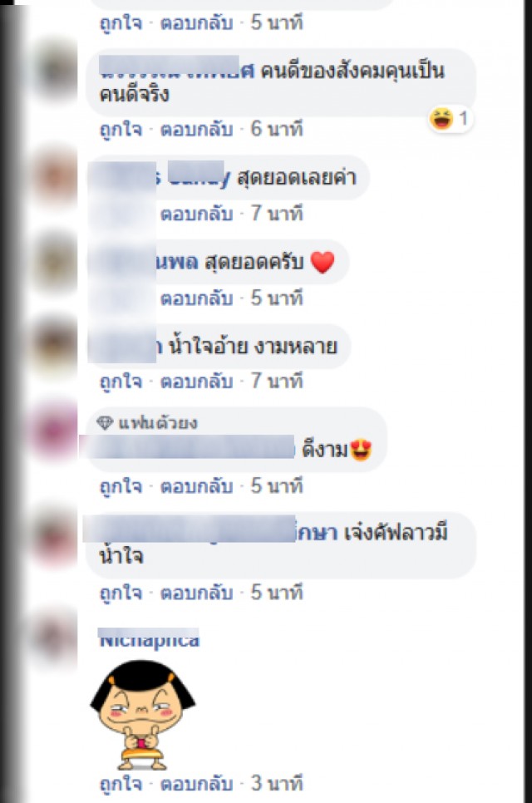The height and width of the screenshot is (803, 532).
Task: Click ถูกใจ under คนดีของสังคม comment
Action: (x=121, y=130)
